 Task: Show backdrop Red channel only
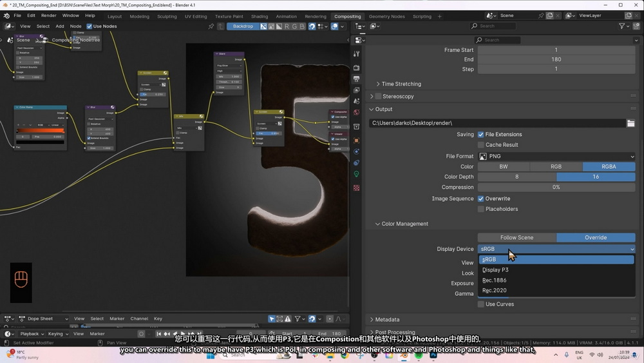[x=287, y=26]
